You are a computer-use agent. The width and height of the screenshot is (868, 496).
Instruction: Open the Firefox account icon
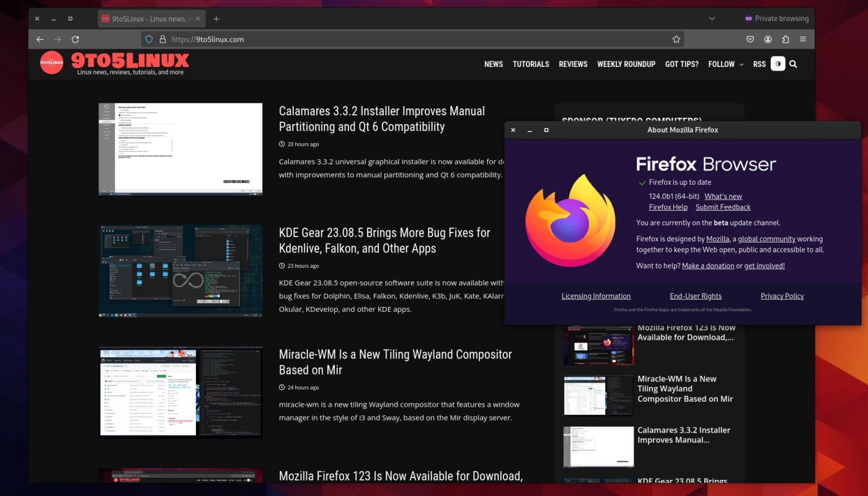768,39
